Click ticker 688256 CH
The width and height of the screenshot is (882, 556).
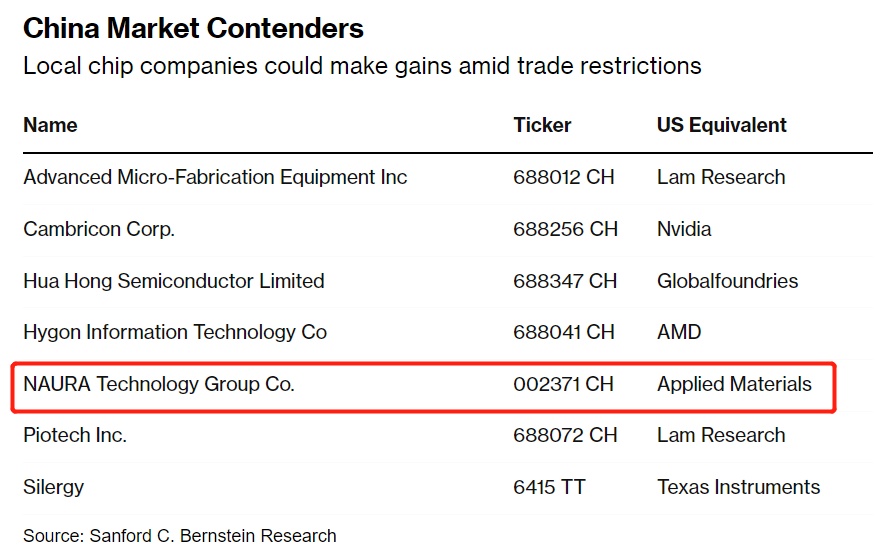tap(565, 229)
